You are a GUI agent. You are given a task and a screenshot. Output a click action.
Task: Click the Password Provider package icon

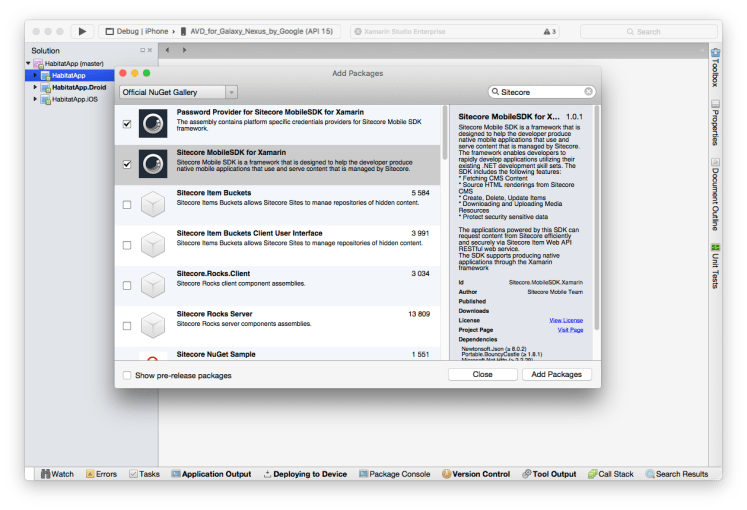[151, 123]
